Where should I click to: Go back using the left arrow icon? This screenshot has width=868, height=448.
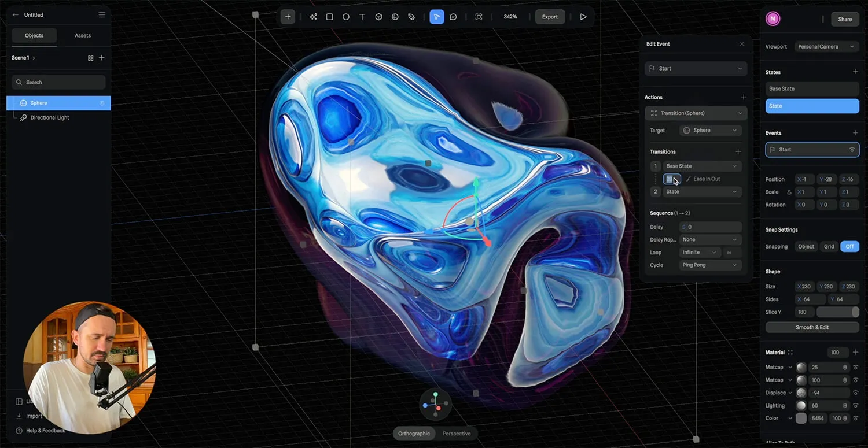point(15,15)
